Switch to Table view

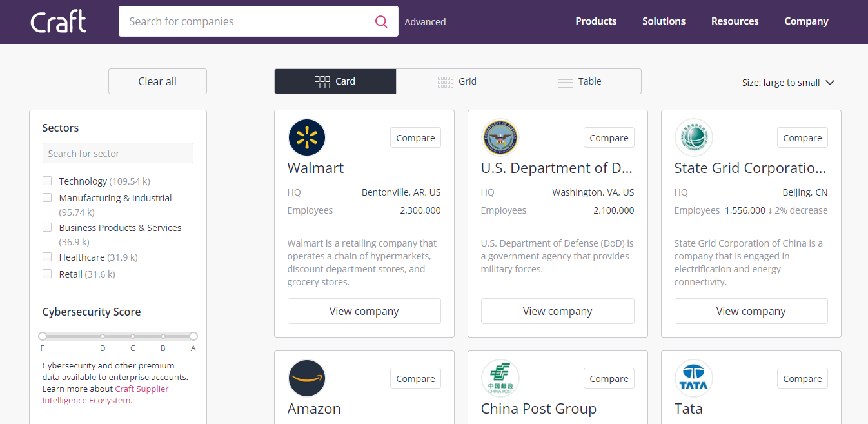[579, 81]
